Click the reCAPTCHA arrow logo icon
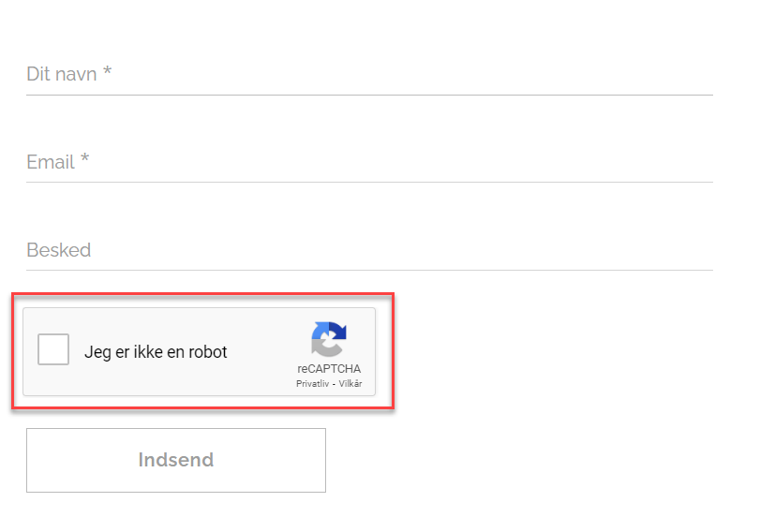Viewport: 775px width, 532px height. tap(329, 339)
